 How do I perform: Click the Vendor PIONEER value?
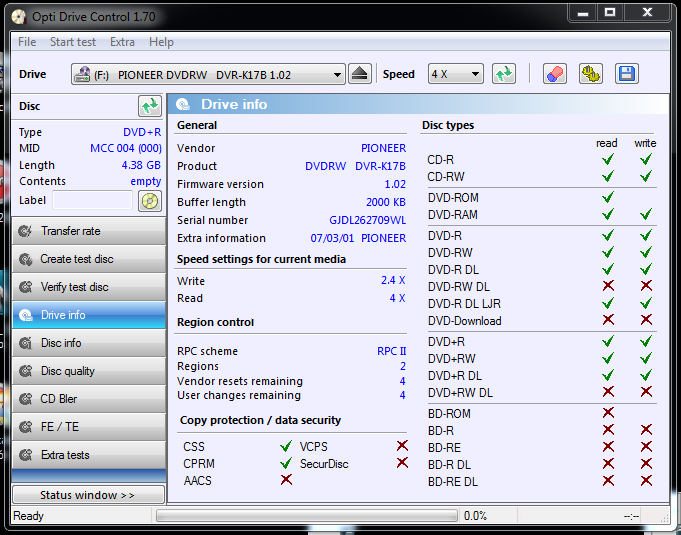click(383, 148)
